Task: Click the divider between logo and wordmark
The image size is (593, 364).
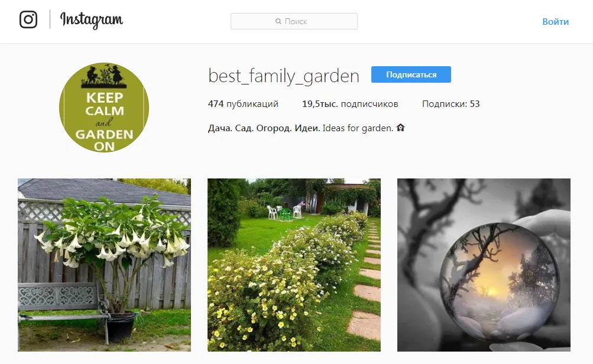Action: tap(50, 19)
